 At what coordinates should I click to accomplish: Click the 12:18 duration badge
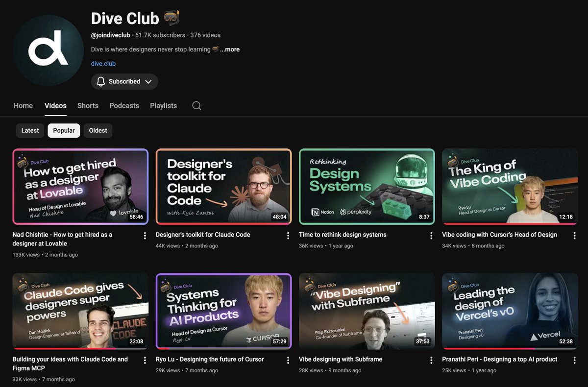coord(566,217)
